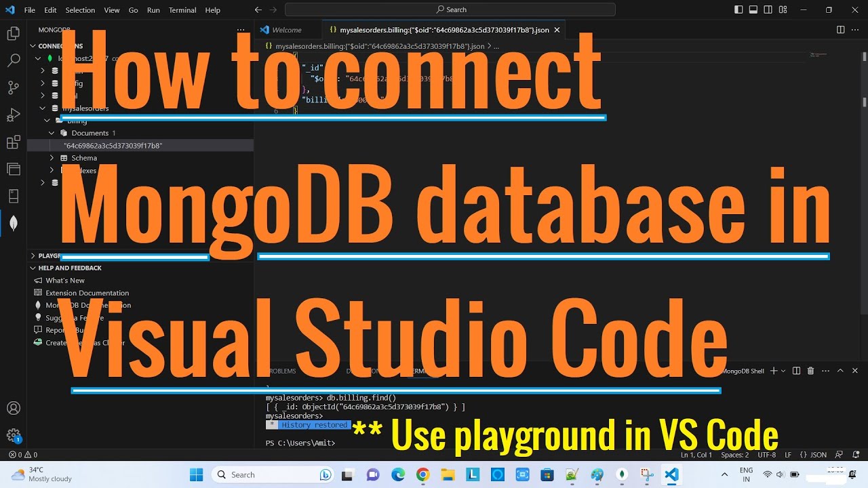Screen dimensions: 868x488
Task: Change indentation via Spaces: 2
Action: tap(735, 455)
